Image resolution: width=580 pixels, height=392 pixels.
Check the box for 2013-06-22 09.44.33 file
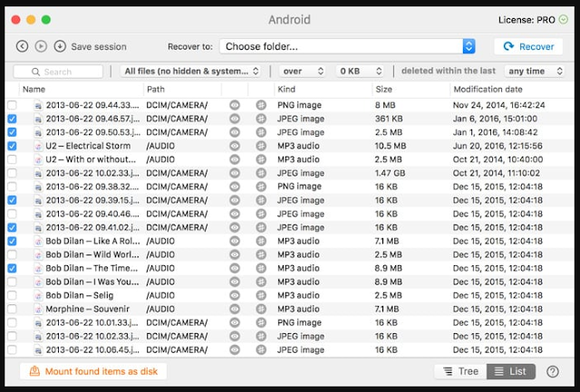pos(12,105)
